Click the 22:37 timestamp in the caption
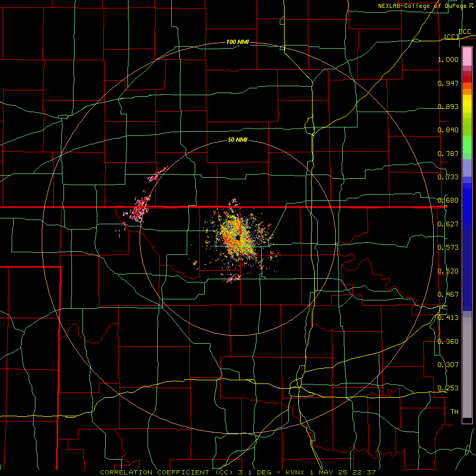 [x=365, y=472]
